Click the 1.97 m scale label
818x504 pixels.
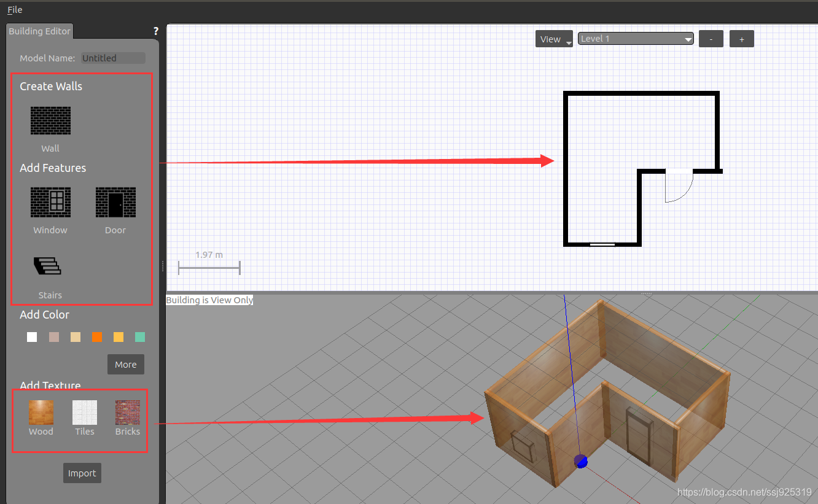[209, 255]
